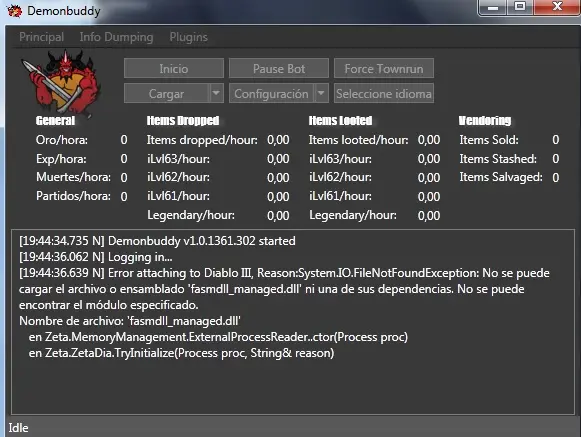Click the 'Error attaching to Diablo III' log line
Image resolution: width=581 pixels, height=437 pixels.
(284, 289)
